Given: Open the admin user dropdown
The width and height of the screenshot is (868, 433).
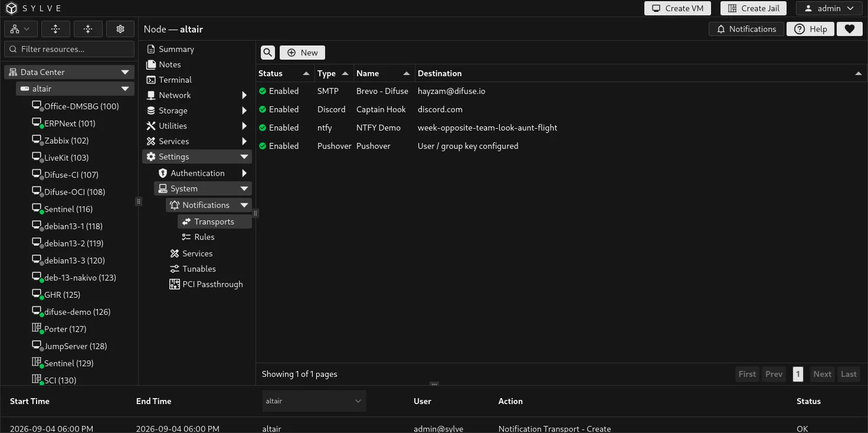Looking at the screenshot, I should [x=829, y=8].
